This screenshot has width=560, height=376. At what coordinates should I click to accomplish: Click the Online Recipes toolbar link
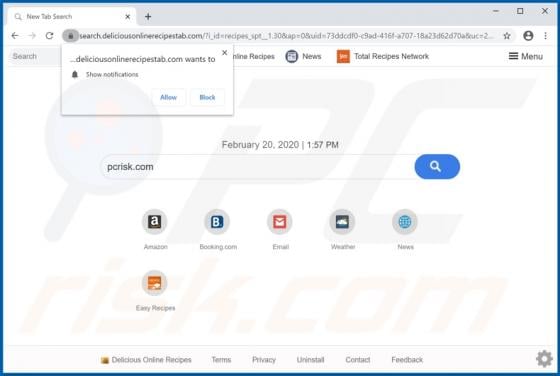tap(254, 56)
